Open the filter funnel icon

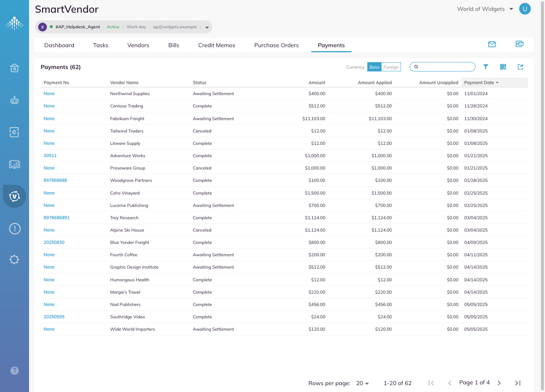(x=486, y=67)
